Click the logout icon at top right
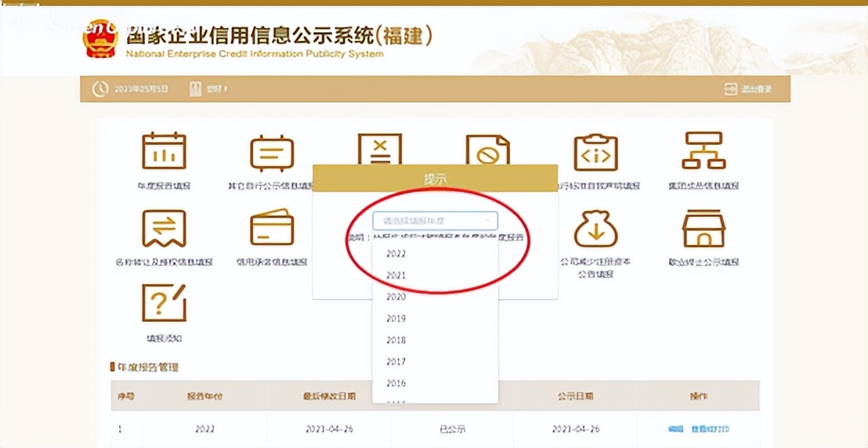The image size is (868, 448). [x=731, y=89]
